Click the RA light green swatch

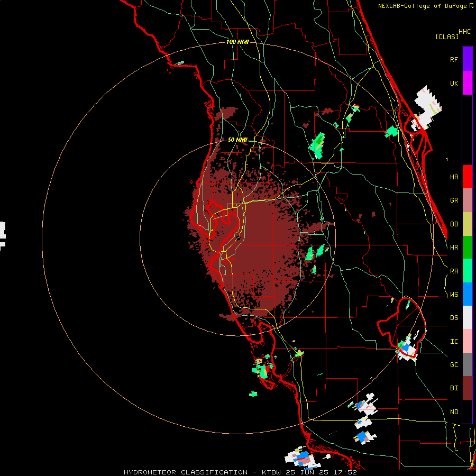pos(467,271)
